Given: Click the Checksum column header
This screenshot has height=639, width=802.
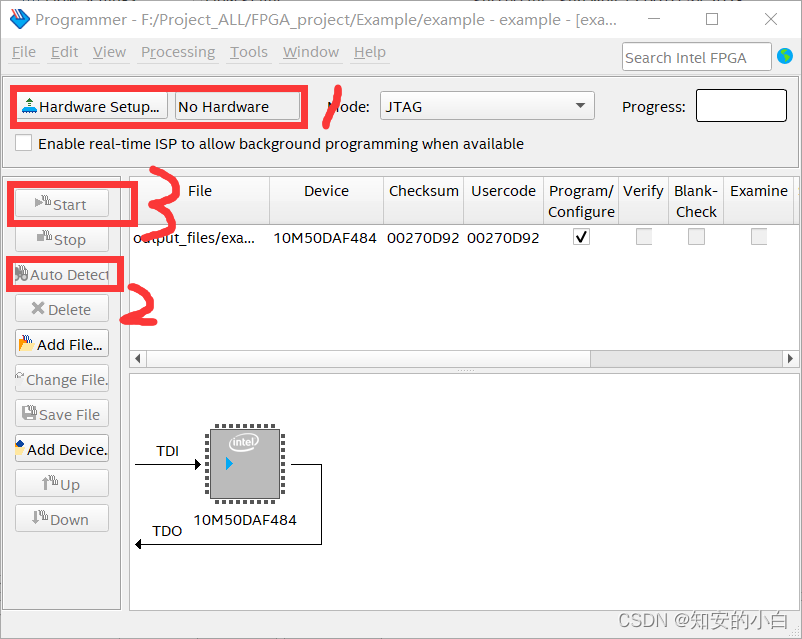Looking at the screenshot, I should point(424,201).
